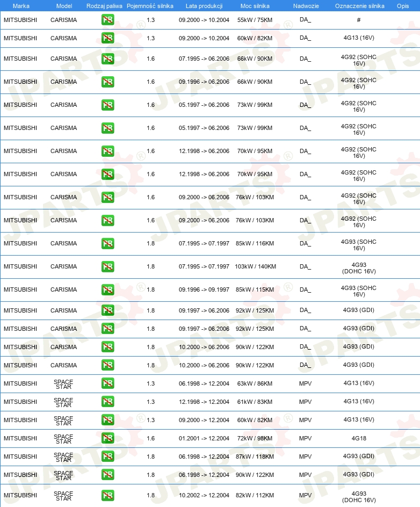420x507 pixels.
Task: Click the 4G93 (SOHC 16V) cell in the 85kW / 116KM row
Action: (359, 245)
